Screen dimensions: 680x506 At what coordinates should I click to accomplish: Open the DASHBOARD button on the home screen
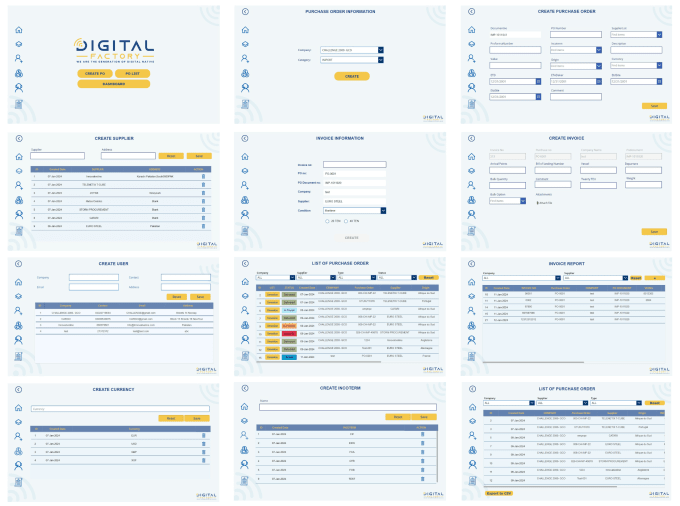click(x=114, y=84)
